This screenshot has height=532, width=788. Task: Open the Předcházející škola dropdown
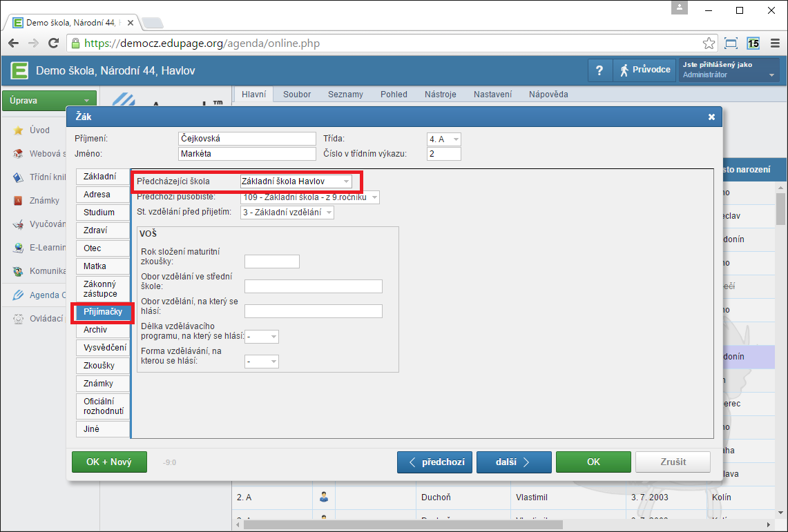tap(296, 181)
